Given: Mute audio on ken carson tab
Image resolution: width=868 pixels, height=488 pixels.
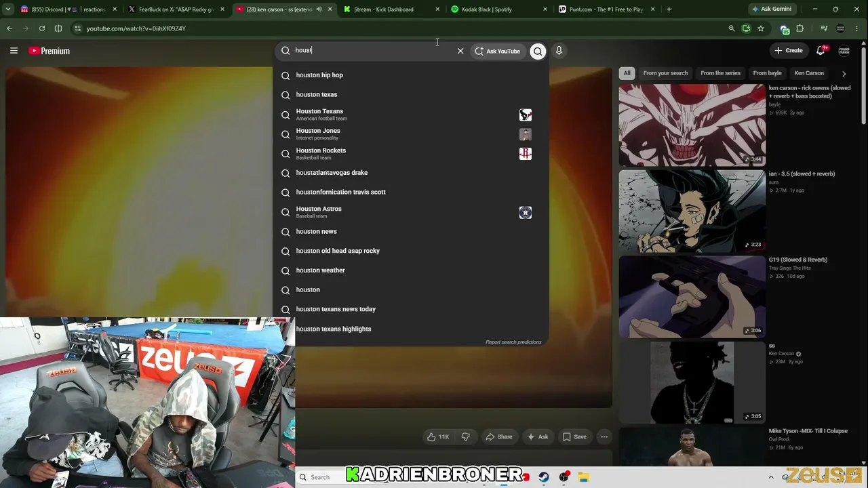Looking at the screenshot, I should tap(319, 9).
